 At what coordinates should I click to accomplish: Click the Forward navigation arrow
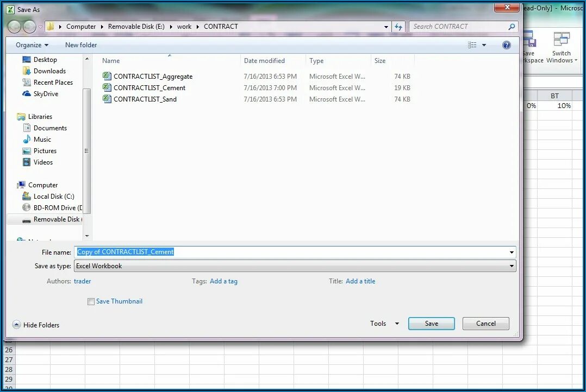tap(29, 27)
